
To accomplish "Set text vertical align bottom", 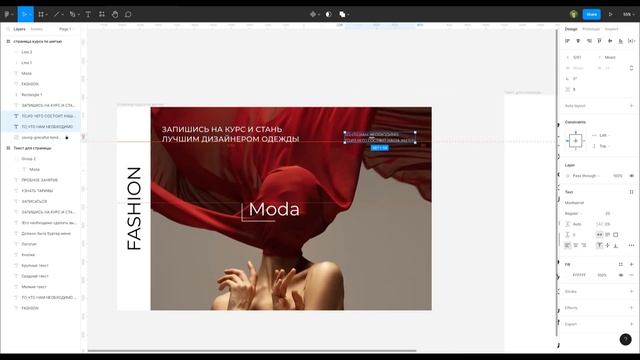I will [616, 245].
